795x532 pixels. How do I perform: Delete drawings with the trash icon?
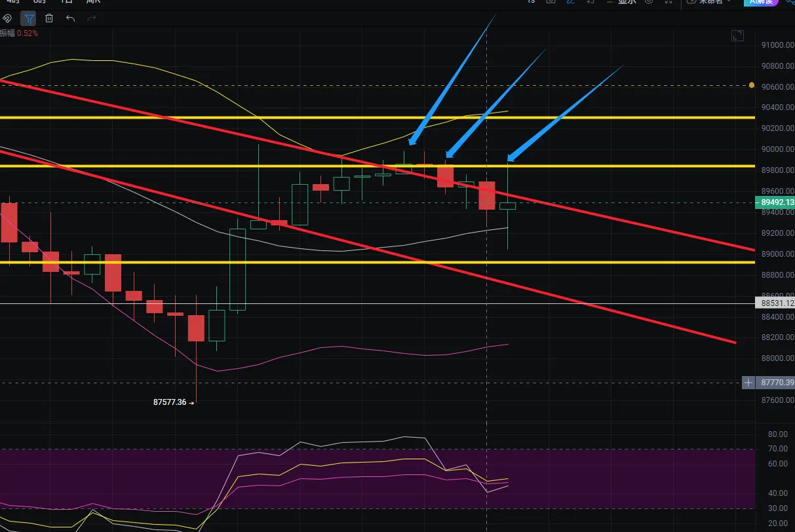[49, 18]
